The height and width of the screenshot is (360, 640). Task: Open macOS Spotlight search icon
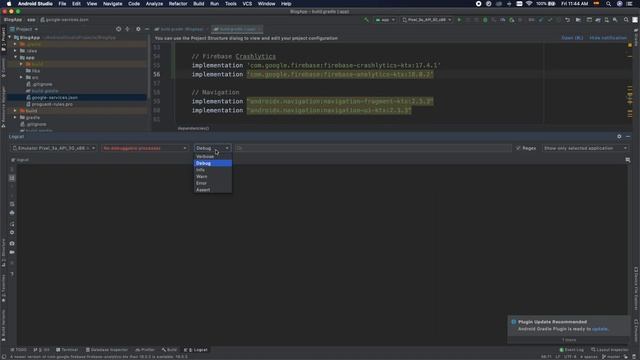click(609, 4)
